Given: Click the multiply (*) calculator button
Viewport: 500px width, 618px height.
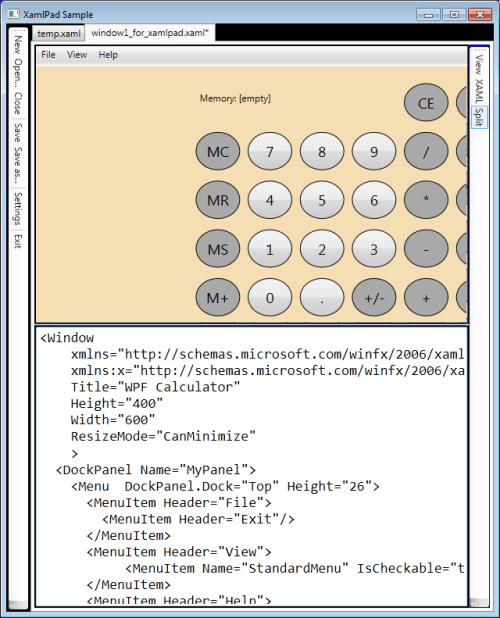Looking at the screenshot, I should (x=426, y=200).
